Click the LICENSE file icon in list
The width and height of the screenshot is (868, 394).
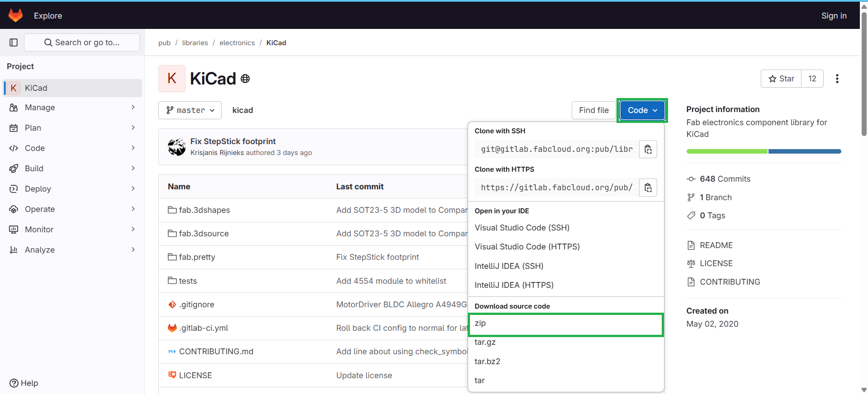coord(172,375)
